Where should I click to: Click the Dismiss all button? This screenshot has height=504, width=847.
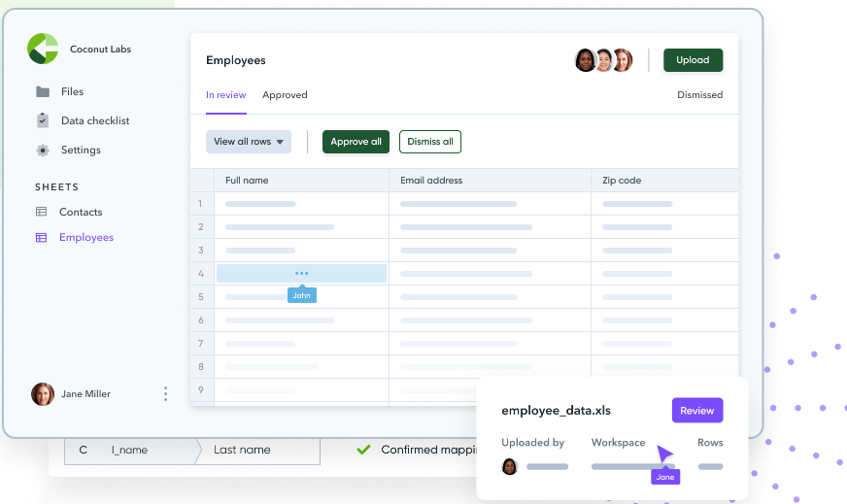pos(429,142)
